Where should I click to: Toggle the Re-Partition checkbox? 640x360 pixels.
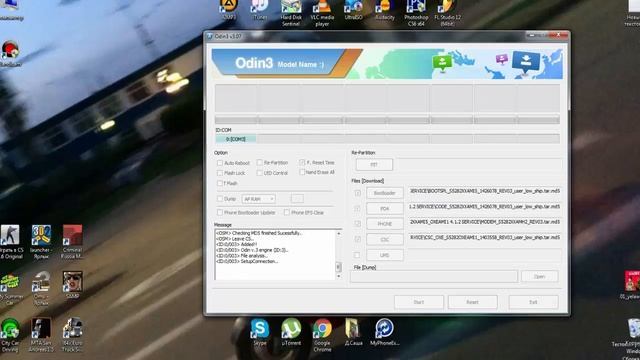(x=260, y=162)
